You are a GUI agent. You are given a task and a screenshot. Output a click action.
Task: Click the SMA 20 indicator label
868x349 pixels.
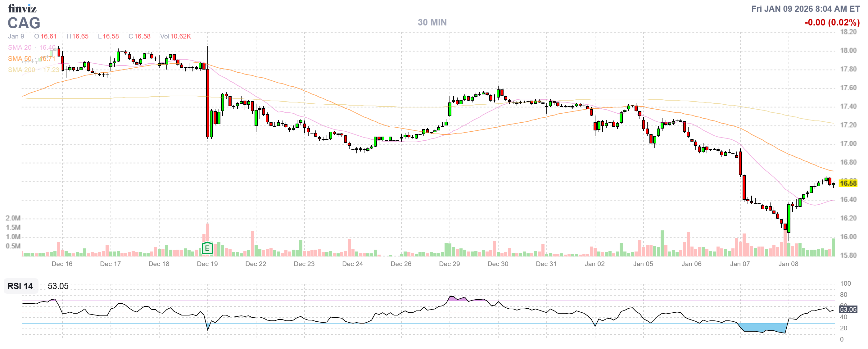20,48
